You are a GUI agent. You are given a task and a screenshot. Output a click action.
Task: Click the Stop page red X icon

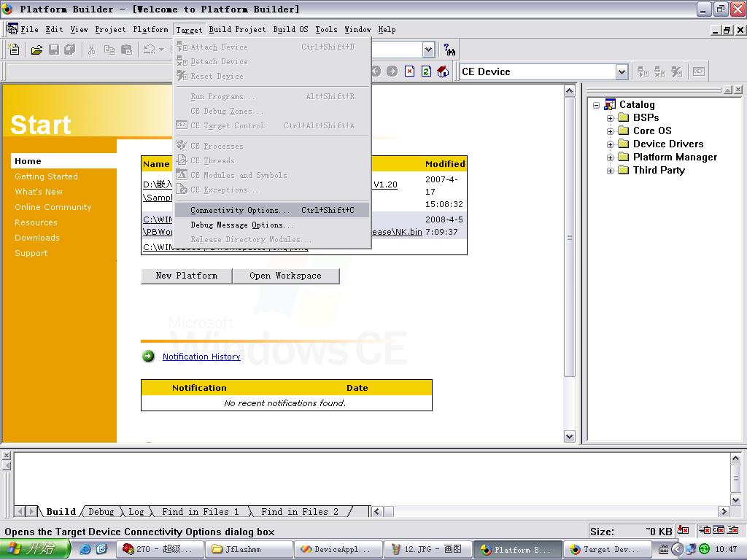point(410,71)
